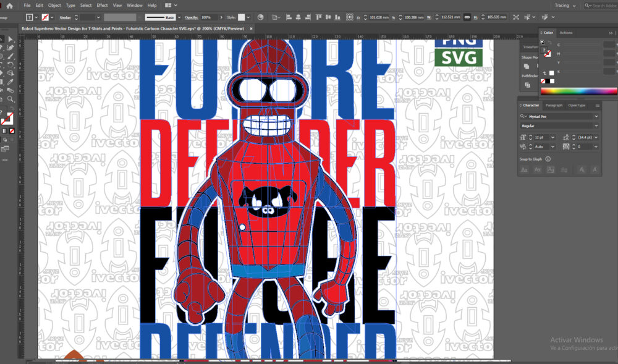Viewport: 618px width, 364px height.
Task: Click the Pathfinder divide icon
Action: tap(527, 85)
